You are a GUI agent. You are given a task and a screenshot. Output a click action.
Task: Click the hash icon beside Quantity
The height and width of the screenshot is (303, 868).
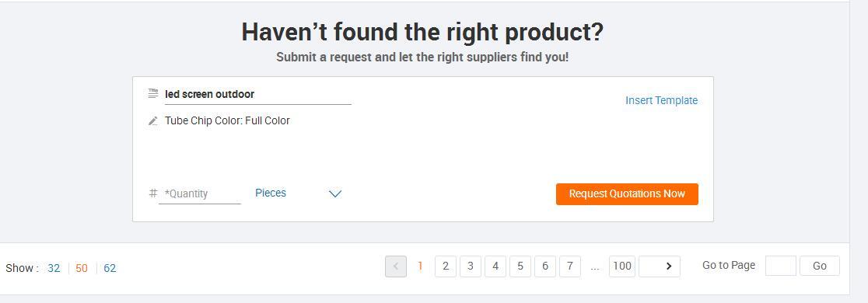click(153, 193)
